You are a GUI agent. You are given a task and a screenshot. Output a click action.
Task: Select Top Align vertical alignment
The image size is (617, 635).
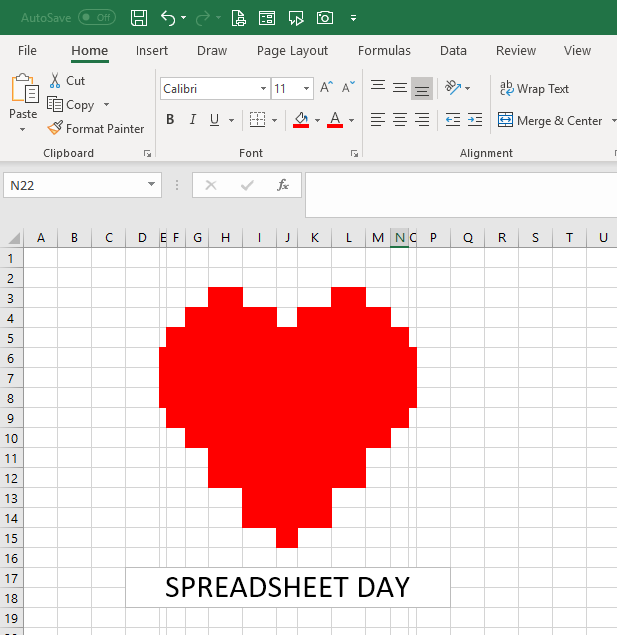click(378, 87)
